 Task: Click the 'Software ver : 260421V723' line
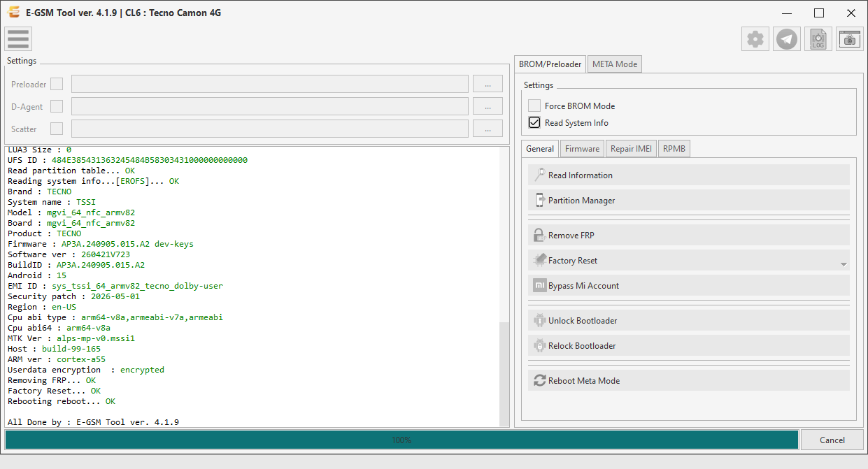click(69, 254)
